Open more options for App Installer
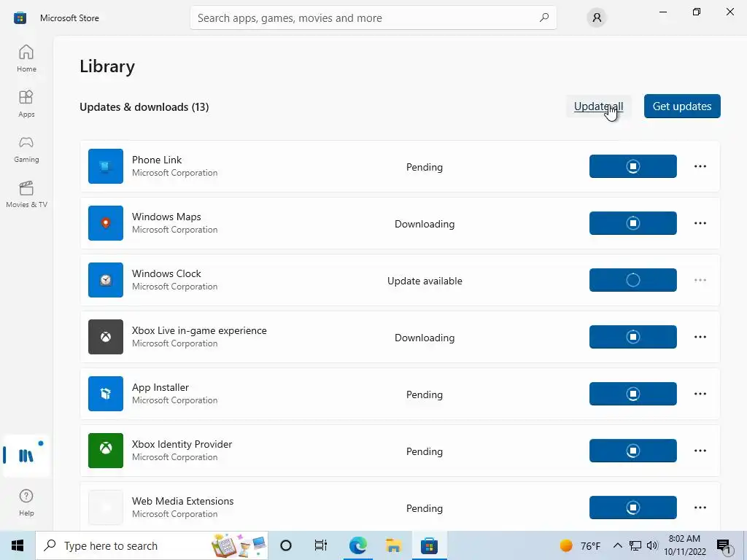Image resolution: width=747 pixels, height=560 pixels. [700, 394]
